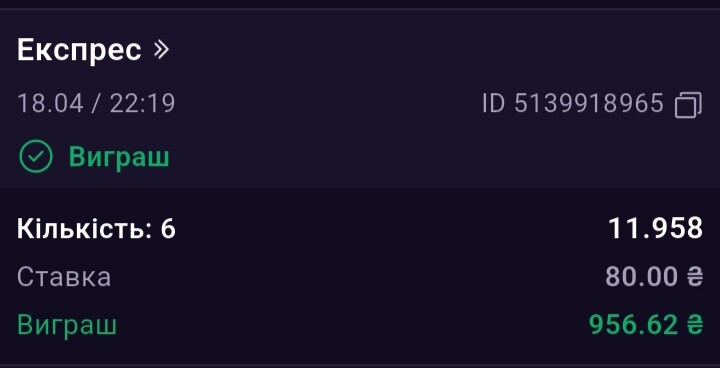Tap the ID prefix label before the number

(x=494, y=103)
